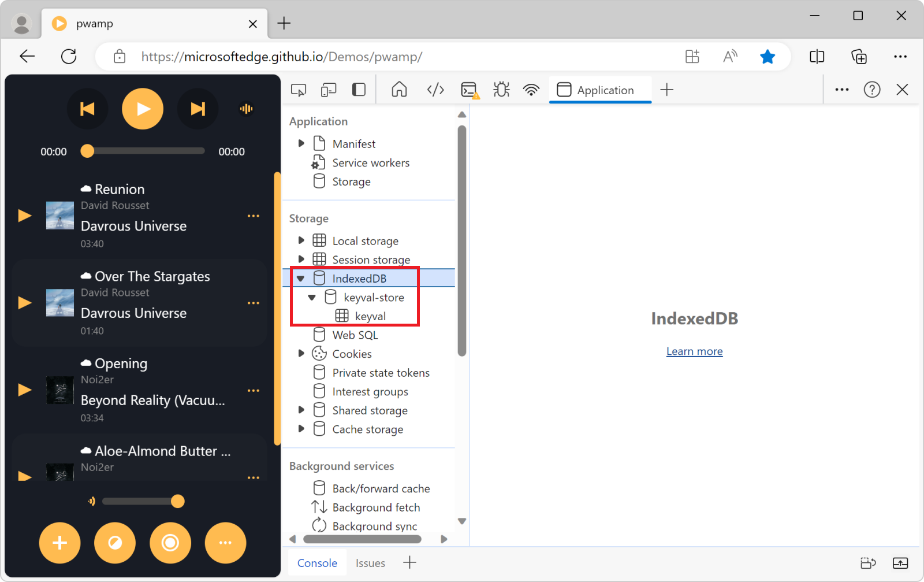
Task: Click the Learn more link under IndexedDB
Action: coord(694,351)
